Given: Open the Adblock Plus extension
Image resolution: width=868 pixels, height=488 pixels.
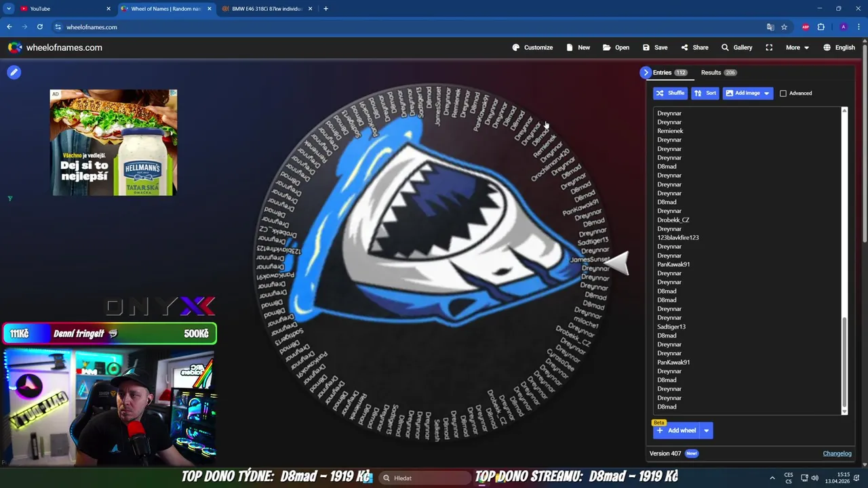Looking at the screenshot, I should (806, 27).
